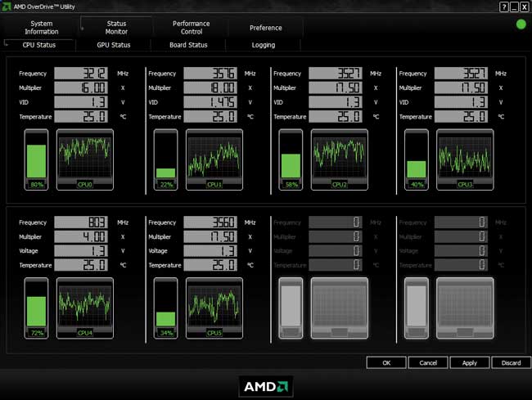
Task: Click the 16.00 multiplier field
Action: pos(81,88)
